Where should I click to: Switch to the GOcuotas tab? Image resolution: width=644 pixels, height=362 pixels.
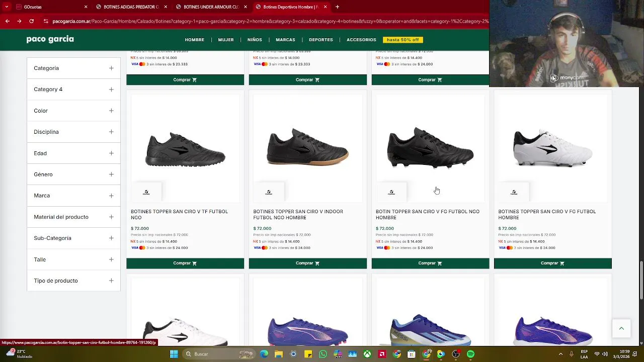(50, 7)
